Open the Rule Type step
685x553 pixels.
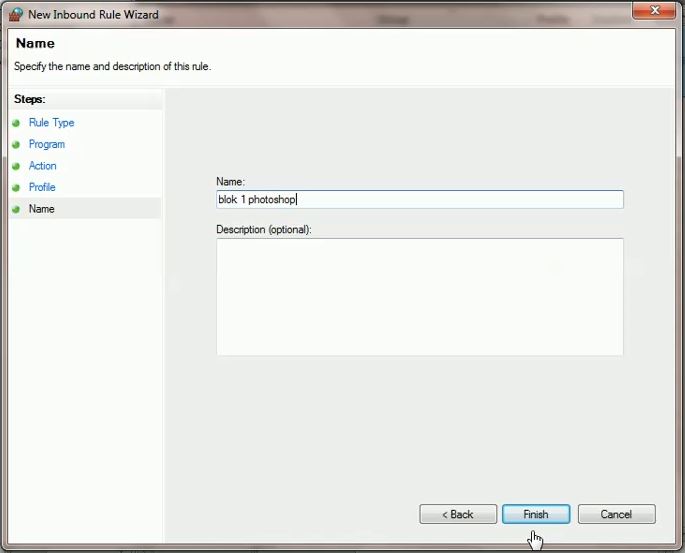pyautogui.click(x=51, y=123)
